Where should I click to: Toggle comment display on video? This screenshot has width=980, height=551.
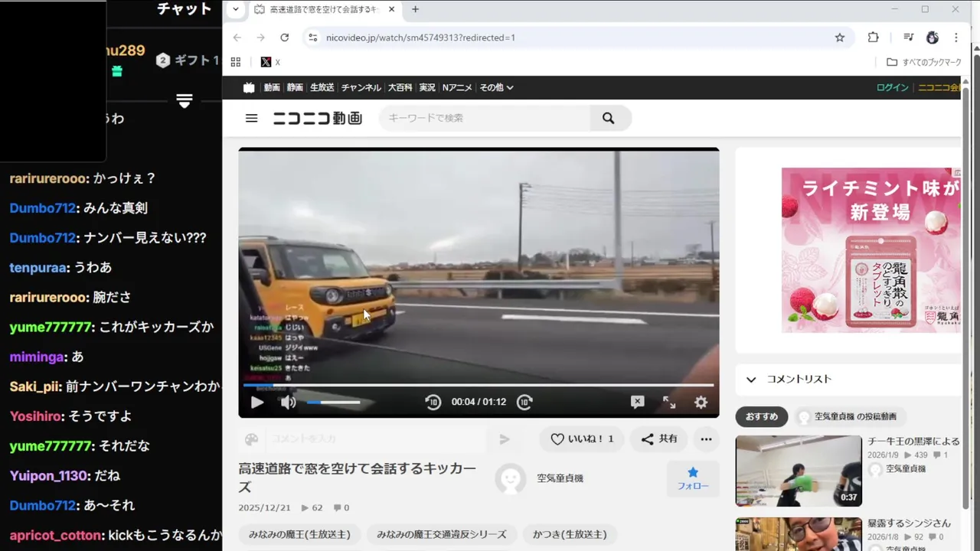click(637, 402)
